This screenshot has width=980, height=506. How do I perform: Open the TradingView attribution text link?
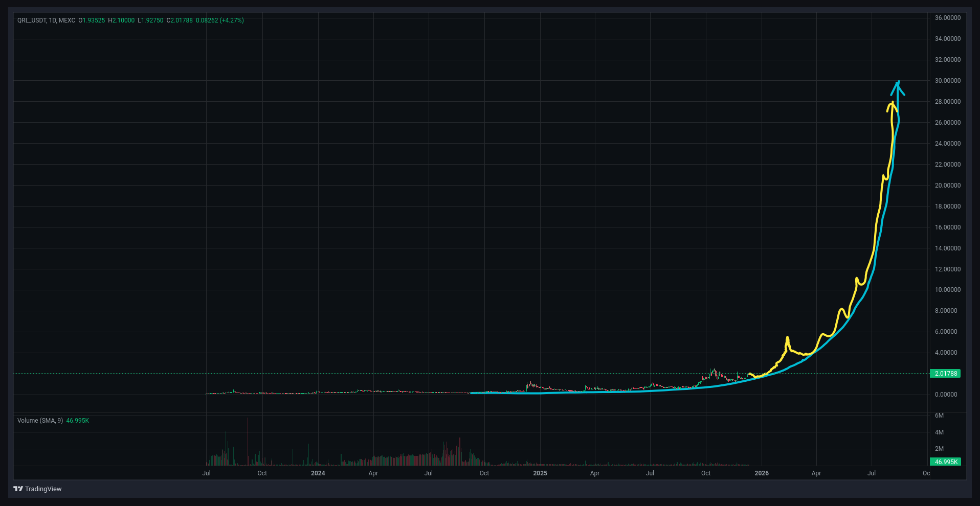click(43, 489)
